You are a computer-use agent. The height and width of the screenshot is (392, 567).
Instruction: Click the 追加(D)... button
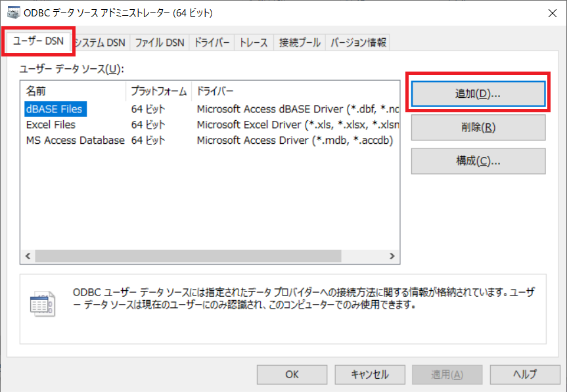pyautogui.click(x=478, y=94)
